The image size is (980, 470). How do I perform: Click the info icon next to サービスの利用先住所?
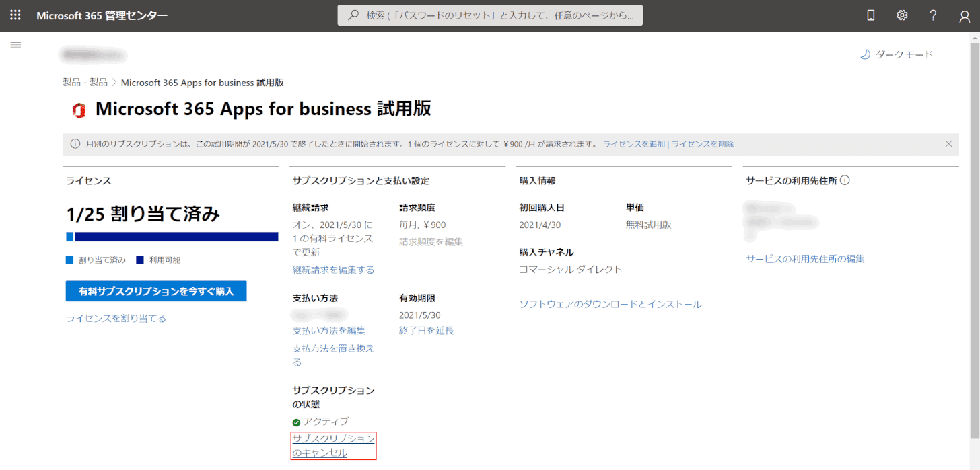click(x=845, y=180)
